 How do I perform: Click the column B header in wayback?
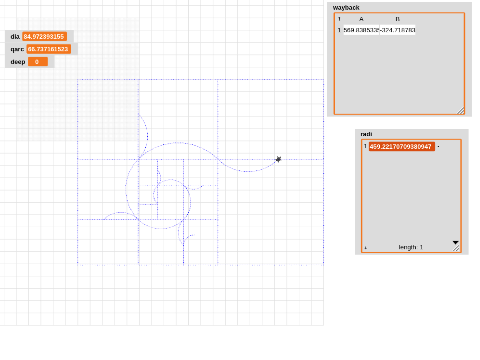point(398,19)
